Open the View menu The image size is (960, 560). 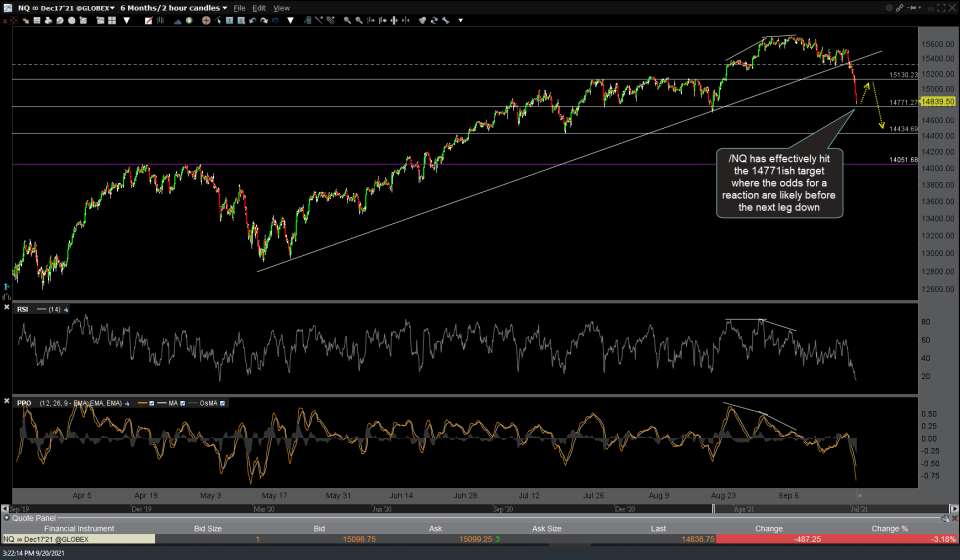point(282,8)
